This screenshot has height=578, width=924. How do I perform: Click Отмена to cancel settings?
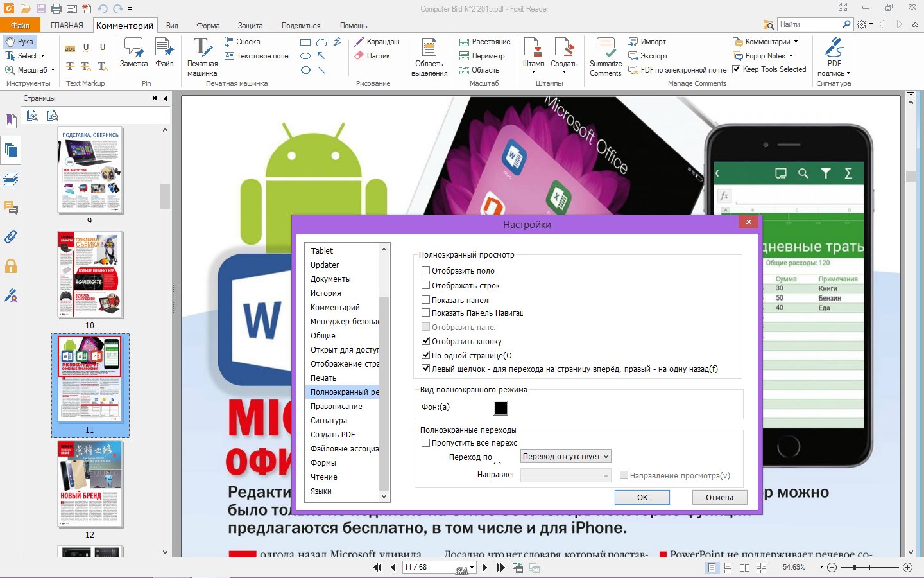coord(719,497)
